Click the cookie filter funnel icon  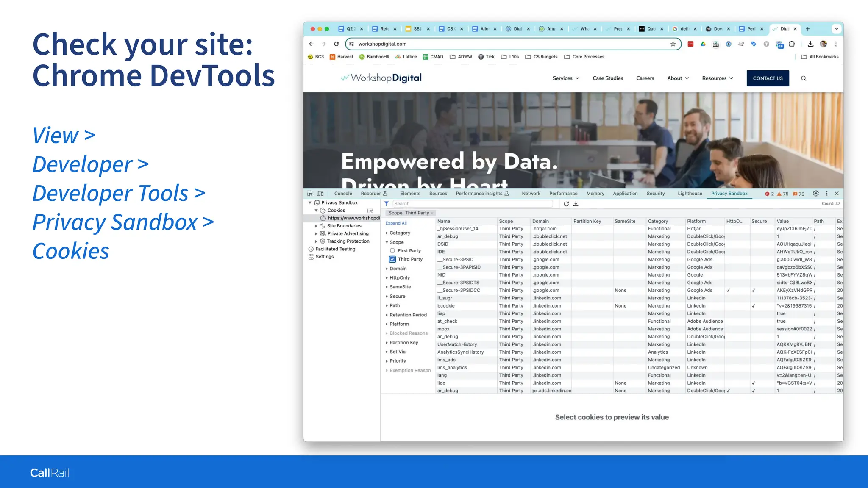coord(387,204)
